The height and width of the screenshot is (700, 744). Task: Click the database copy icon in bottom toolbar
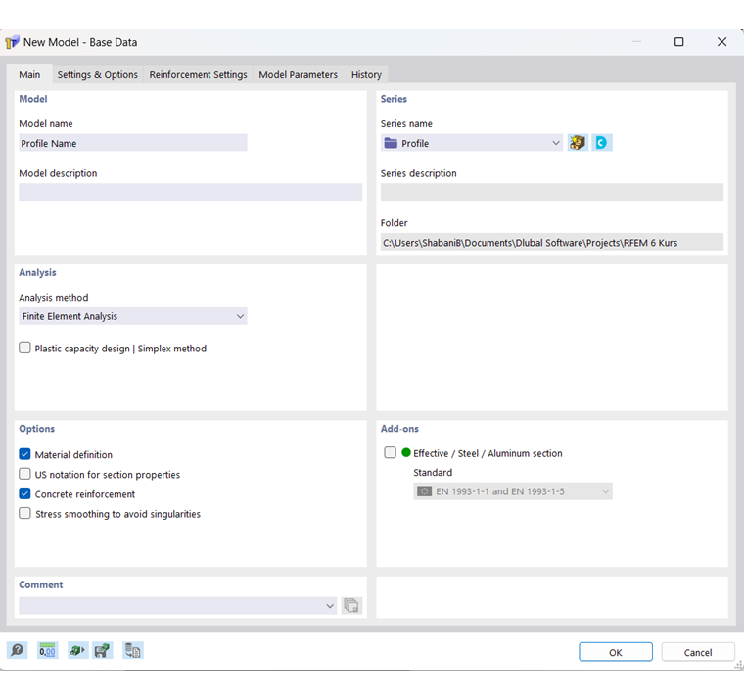point(133,650)
